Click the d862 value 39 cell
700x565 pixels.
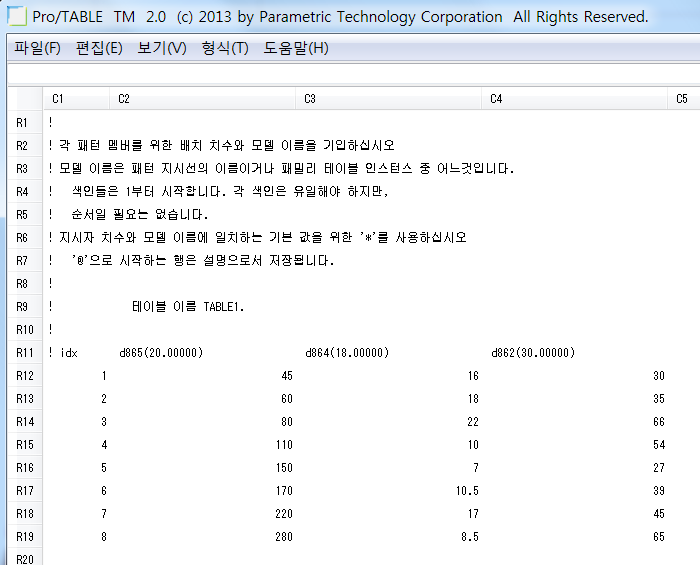(659, 491)
